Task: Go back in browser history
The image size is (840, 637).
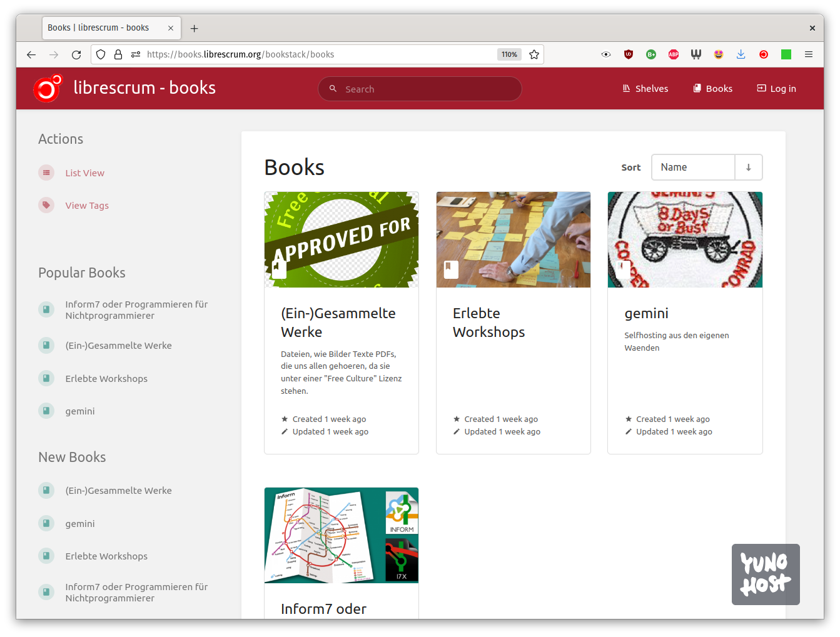Action: click(31, 54)
